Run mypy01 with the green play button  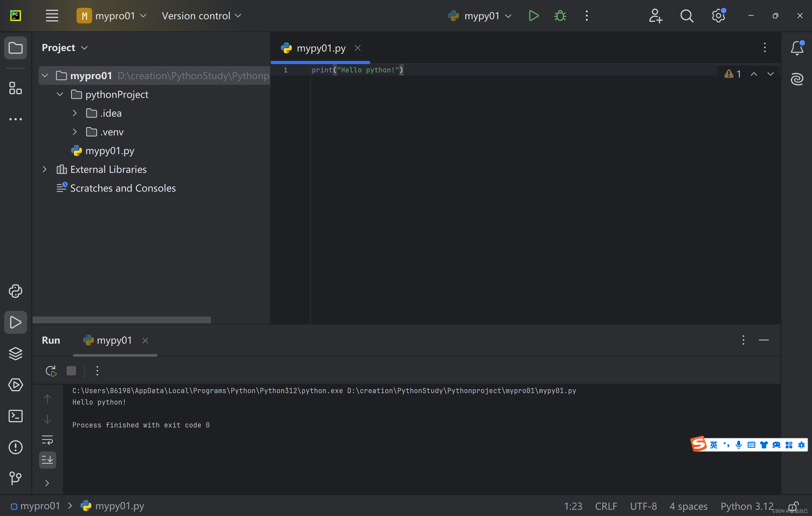(x=533, y=16)
